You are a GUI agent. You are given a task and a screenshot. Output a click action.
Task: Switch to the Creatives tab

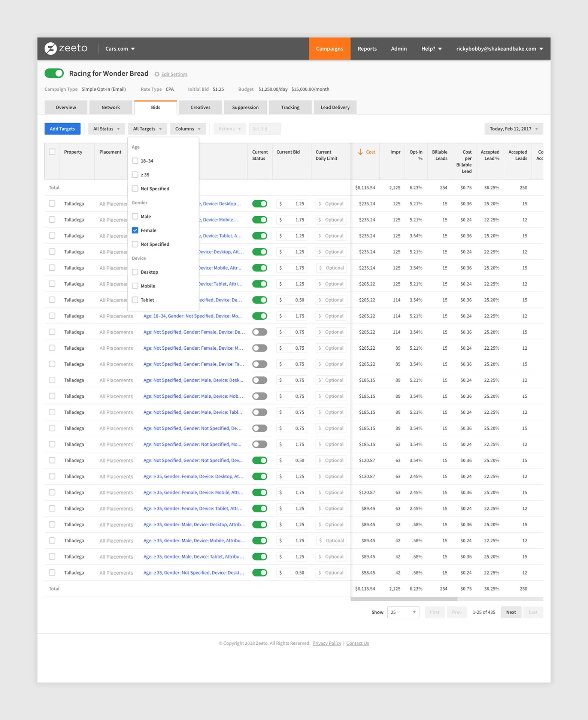(x=200, y=107)
